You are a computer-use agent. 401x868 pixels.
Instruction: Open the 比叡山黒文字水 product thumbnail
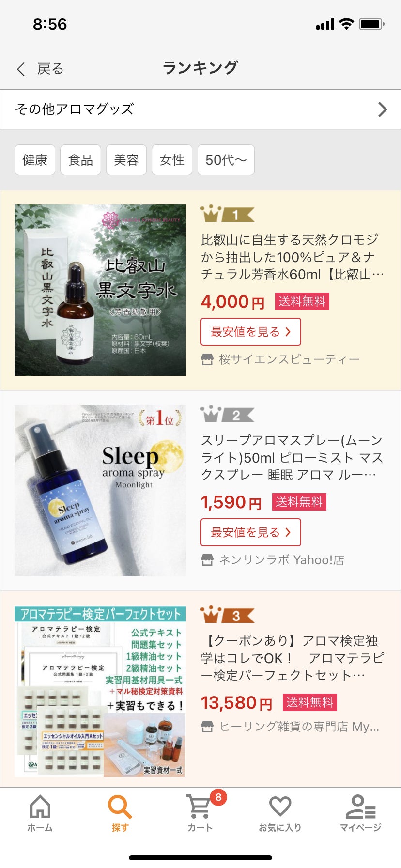(x=100, y=290)
